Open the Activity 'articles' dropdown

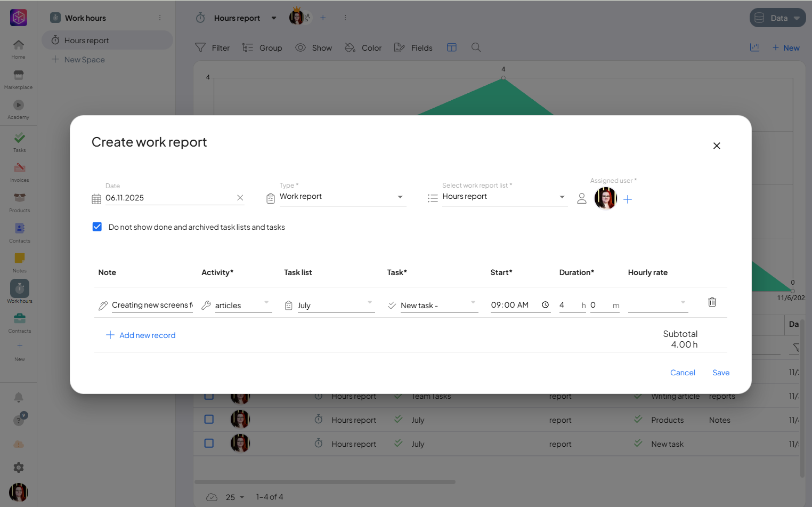pyautogui.click(x=266, y=303)
